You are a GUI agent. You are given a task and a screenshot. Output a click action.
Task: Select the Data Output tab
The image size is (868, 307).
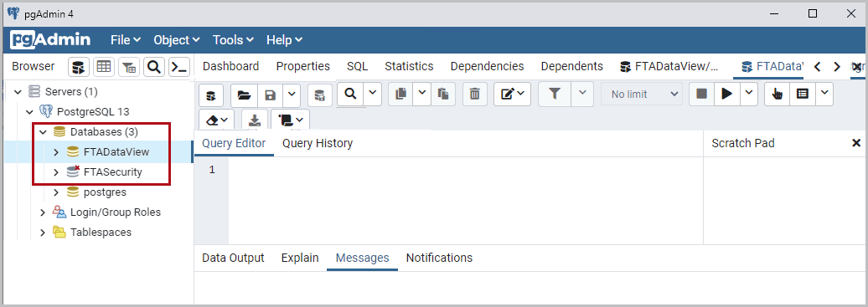[233, 258]
